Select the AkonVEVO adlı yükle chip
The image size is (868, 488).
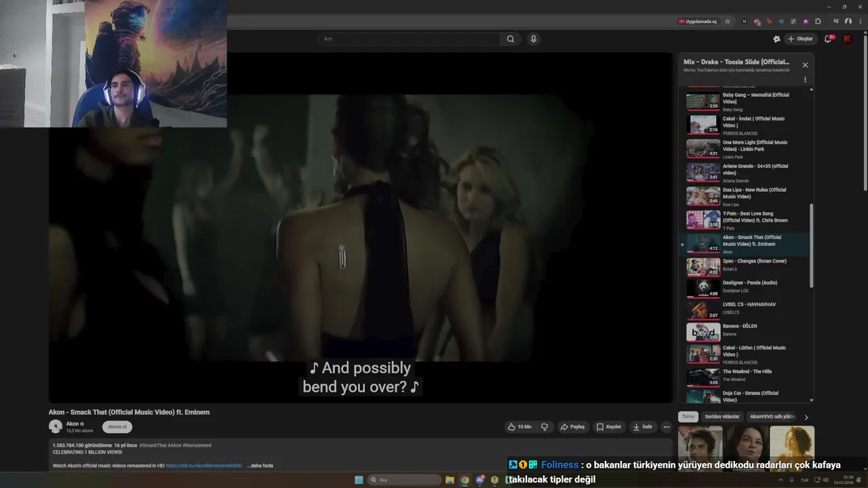click(772, 417)
